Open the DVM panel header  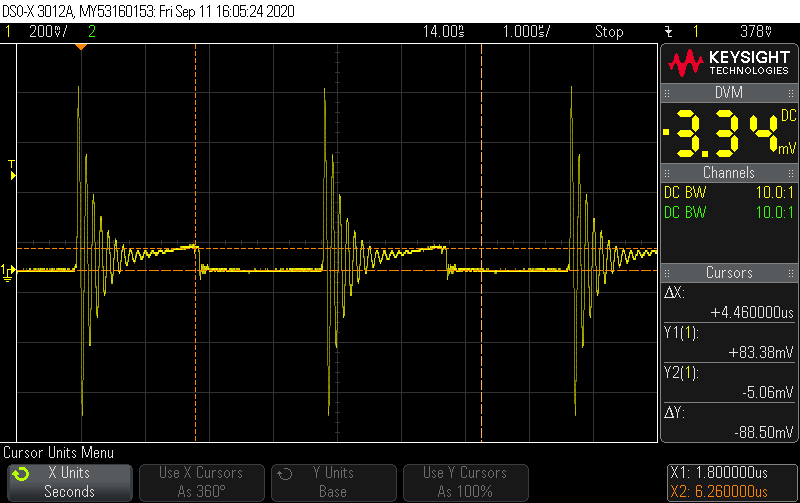(729, 93)
